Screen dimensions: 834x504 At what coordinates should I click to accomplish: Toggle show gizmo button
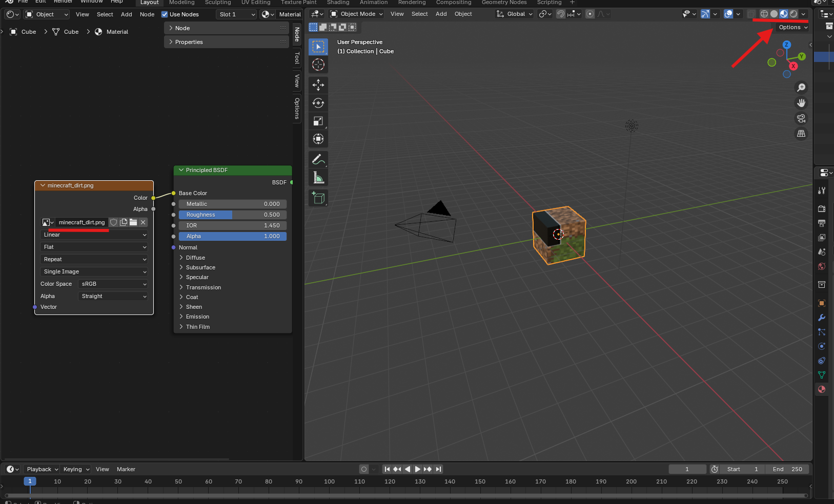(x=705, y=14)
